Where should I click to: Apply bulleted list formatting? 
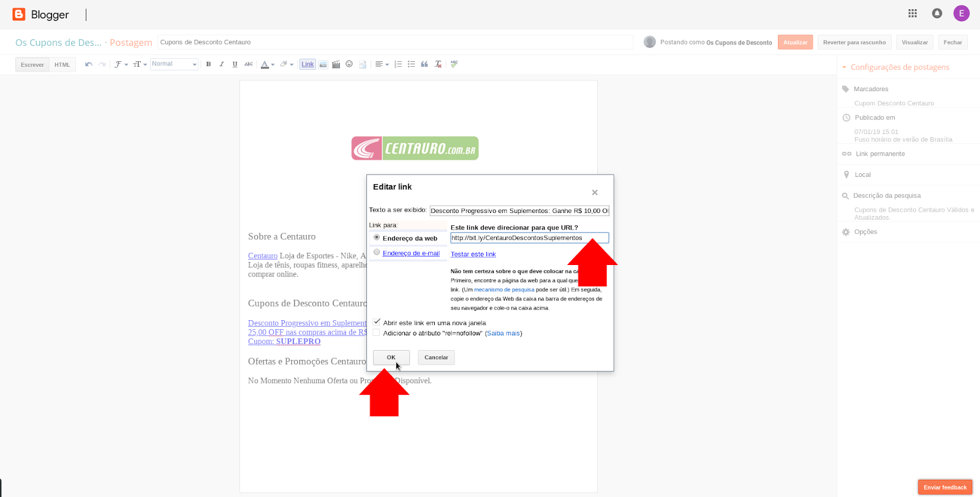pos(412,64)
